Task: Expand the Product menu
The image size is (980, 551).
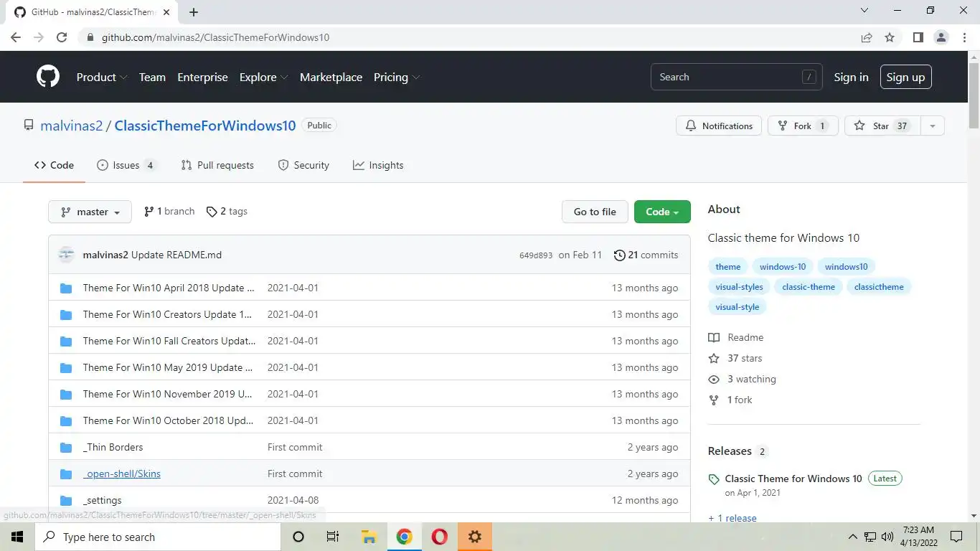Action: coord(102,77)
